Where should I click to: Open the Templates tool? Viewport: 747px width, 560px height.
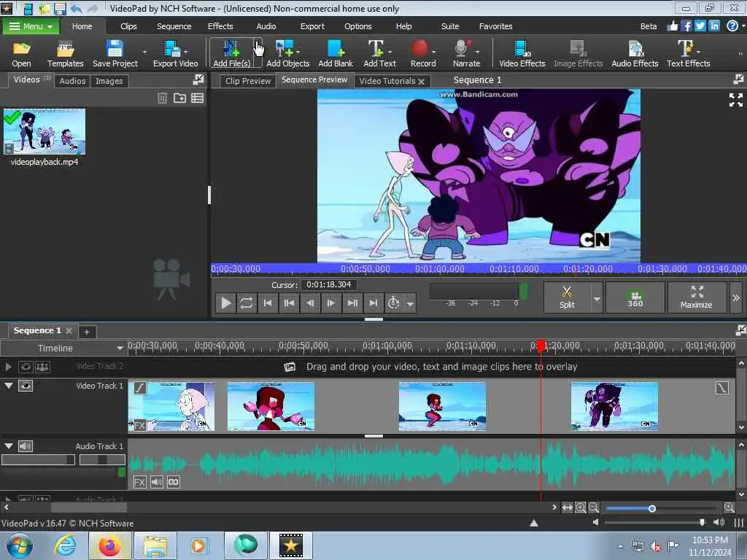pyautogui.click(x=65, y=53)
